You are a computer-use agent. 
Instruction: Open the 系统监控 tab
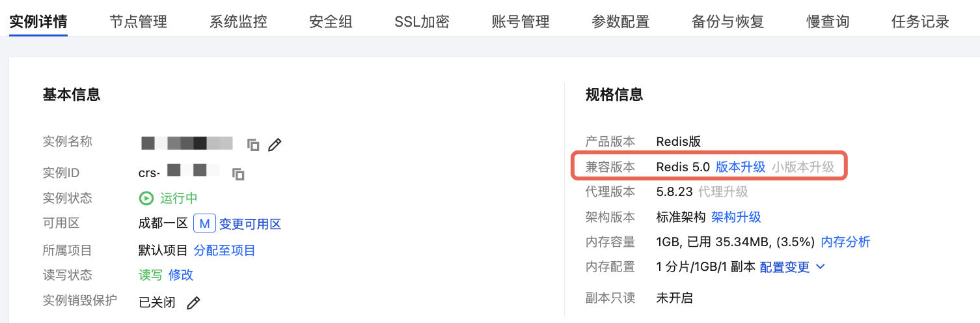click(x=238, y=21)
